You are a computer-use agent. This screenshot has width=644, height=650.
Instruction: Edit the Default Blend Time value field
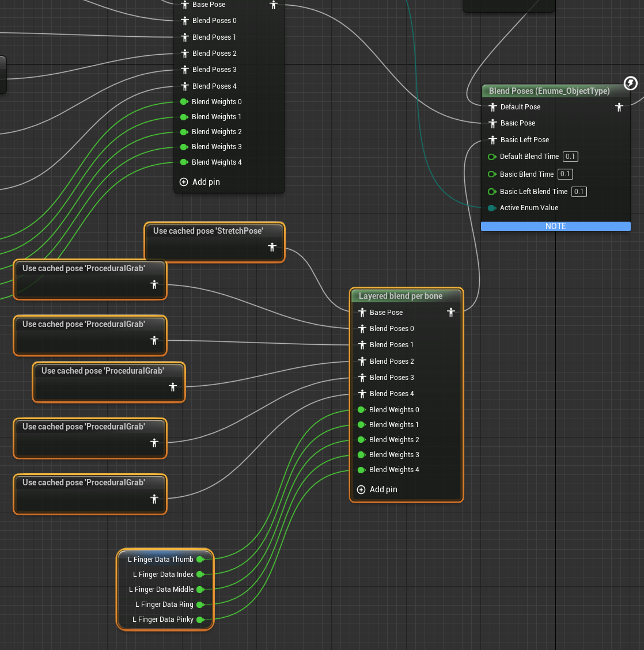[x=570, y=156]
